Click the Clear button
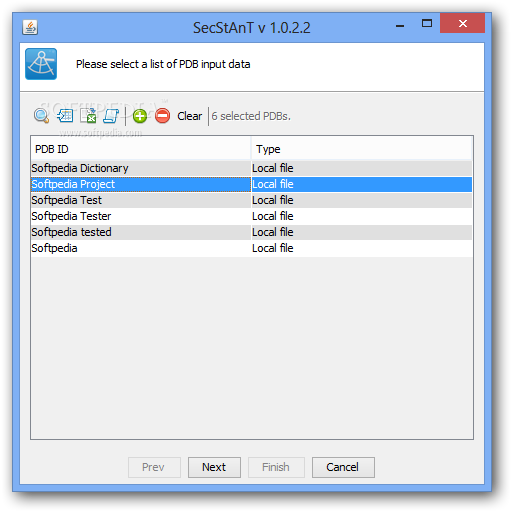Viewport: 512px width, 512px height. click(x=189, y=116)
